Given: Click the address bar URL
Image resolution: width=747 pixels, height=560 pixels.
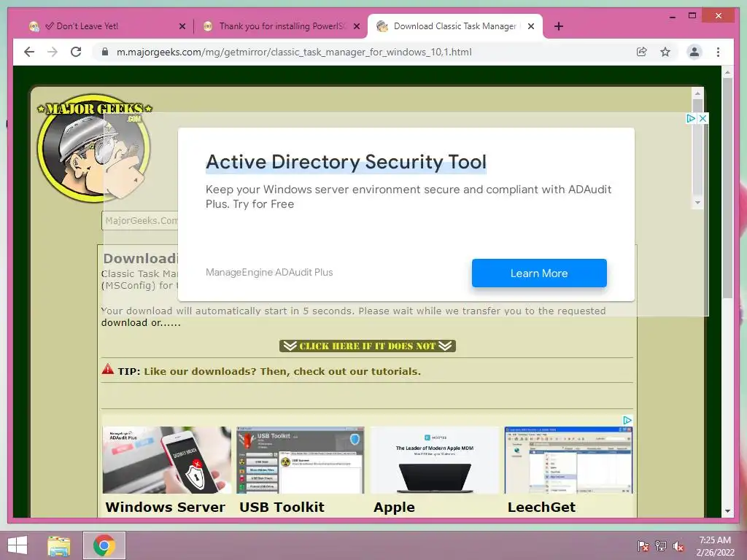Looking at the screenshot, I should 294,52.
